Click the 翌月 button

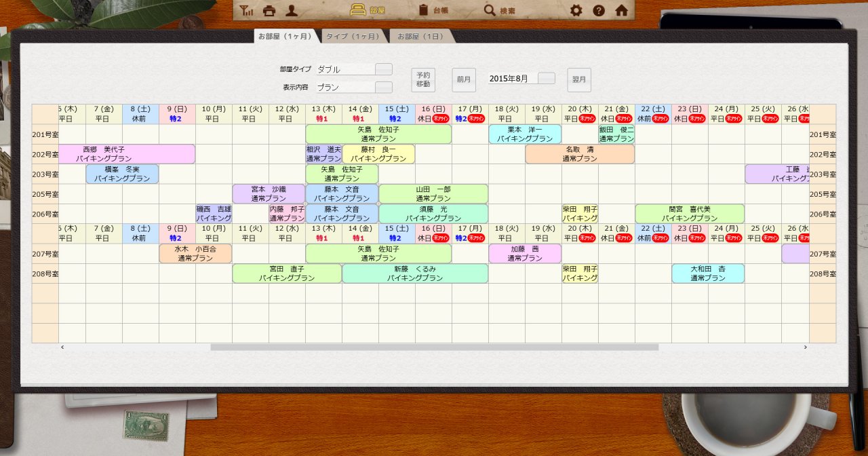[x=579, y=79]
